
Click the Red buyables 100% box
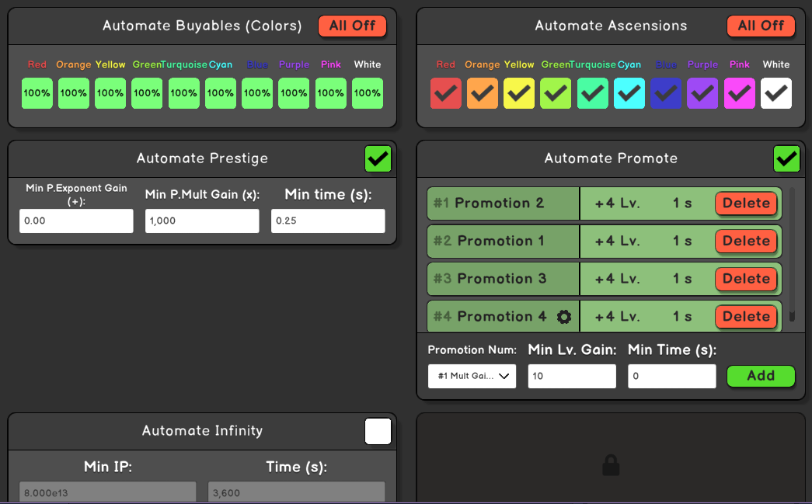[x=37, y=93]
